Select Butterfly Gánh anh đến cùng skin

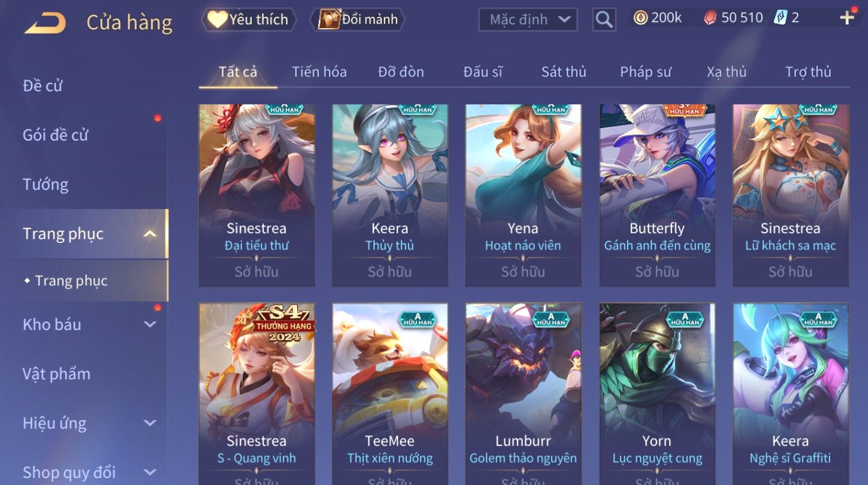click(x=657, y=195)
